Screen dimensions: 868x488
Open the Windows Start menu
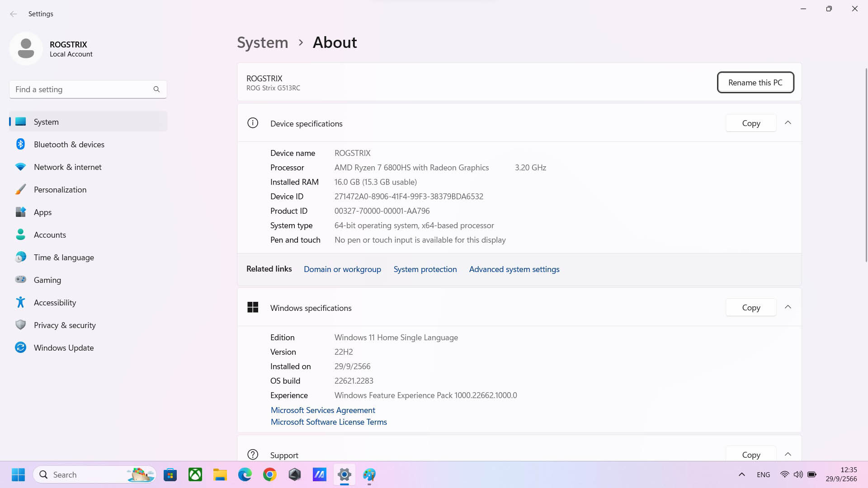(x=19, y=474)
